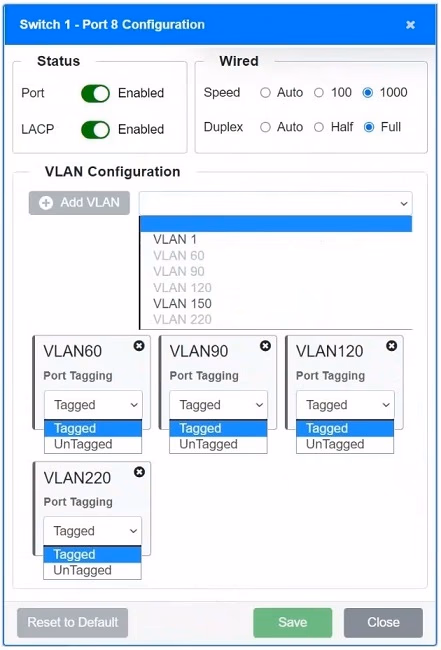
Task: Pick UnTagged option under VLAN90
Action: 218,444
